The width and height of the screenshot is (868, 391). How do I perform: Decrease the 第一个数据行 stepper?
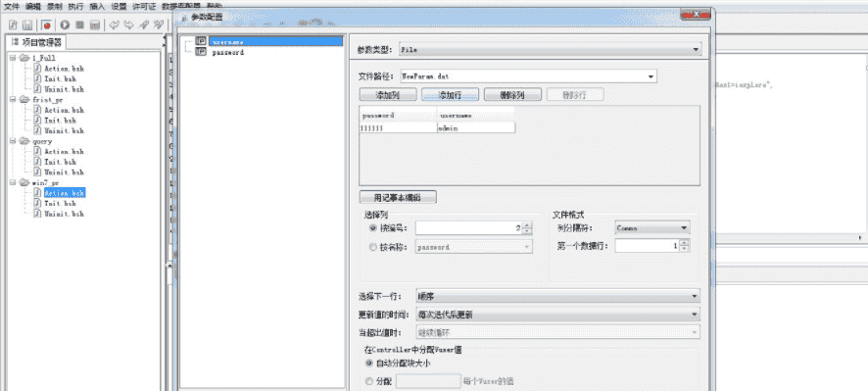point(685,249)
